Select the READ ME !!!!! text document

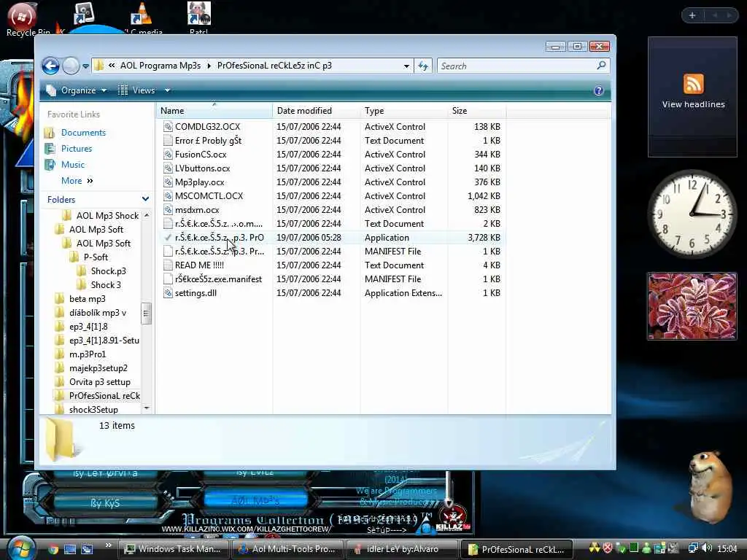(199, 265)
